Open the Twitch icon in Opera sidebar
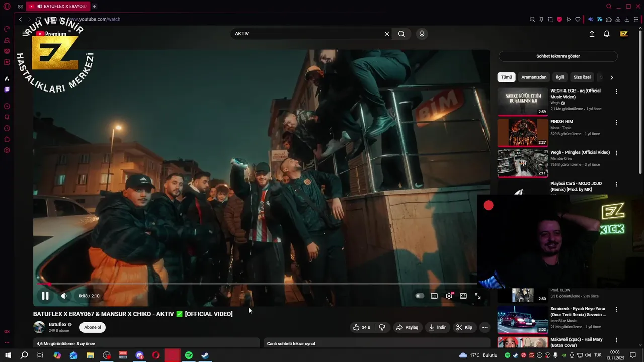644x362 pixels. point(7,89)
